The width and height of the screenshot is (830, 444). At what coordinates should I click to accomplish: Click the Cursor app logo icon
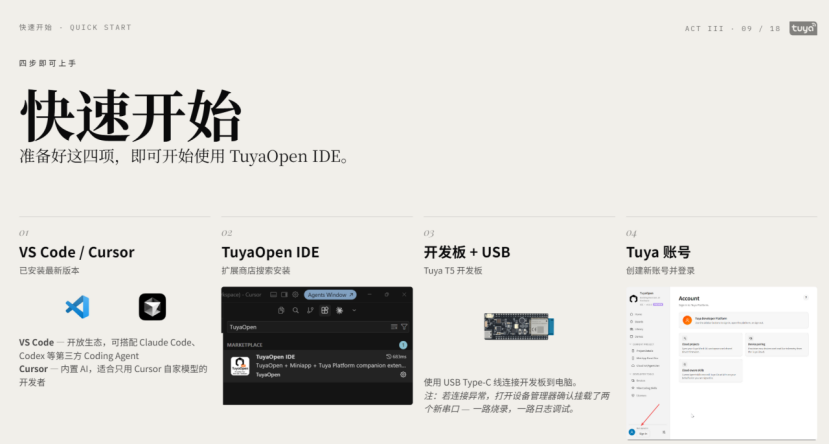pyautogui.click(x=152, y=307)
